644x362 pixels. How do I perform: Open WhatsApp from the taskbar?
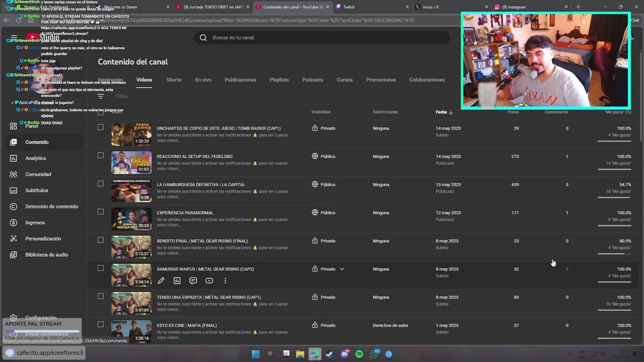[x=374, y=354]
